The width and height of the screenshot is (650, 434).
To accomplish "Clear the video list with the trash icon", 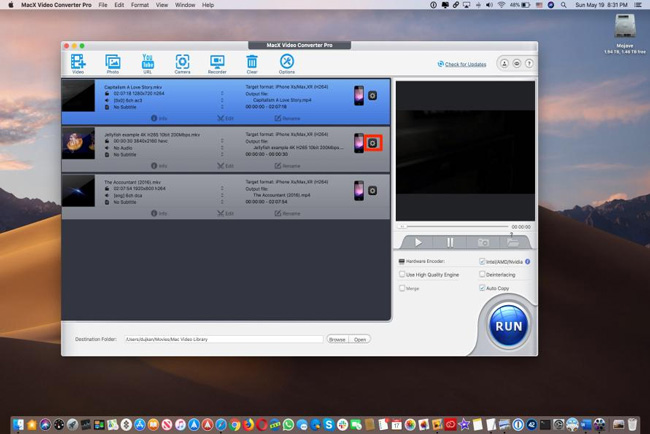I will click(252, 63).
